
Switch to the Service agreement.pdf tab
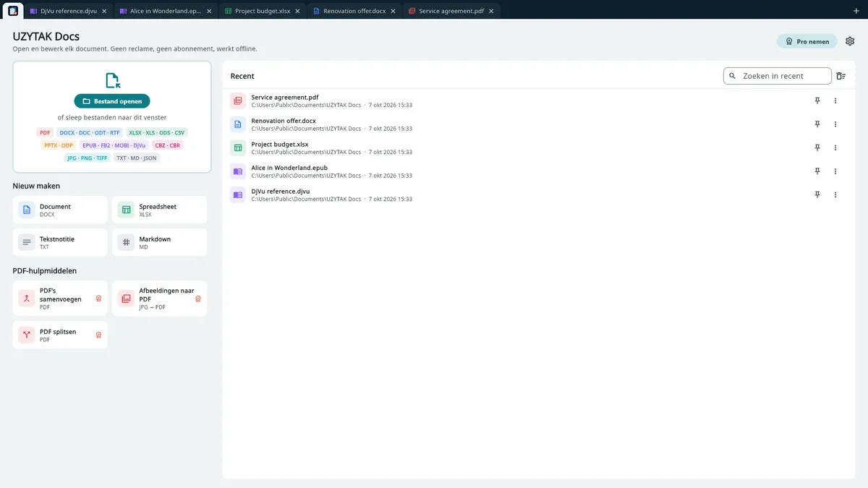(x=451, y=11)
